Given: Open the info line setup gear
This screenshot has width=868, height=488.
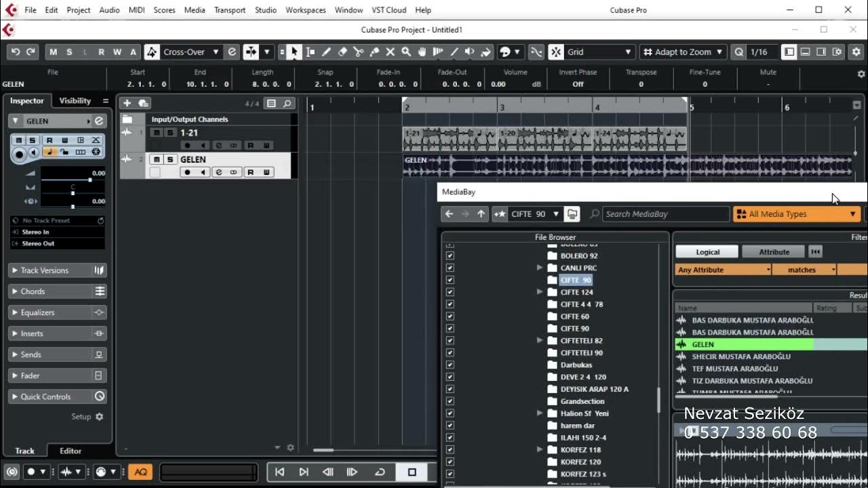Looking at the screenshot, I should pos(861,74).
